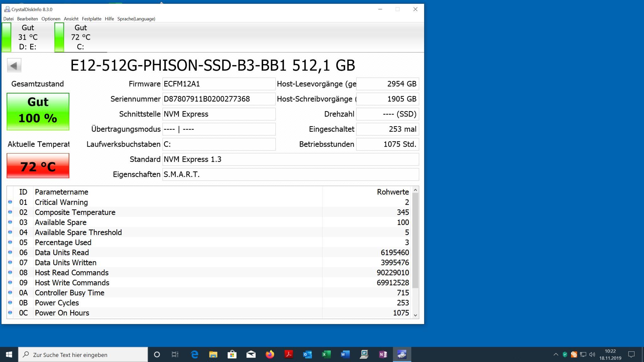Click the SMART list scrollbar thumb
Screen dimensions: 644x362
pyautogui.click(x=415, y=240)
